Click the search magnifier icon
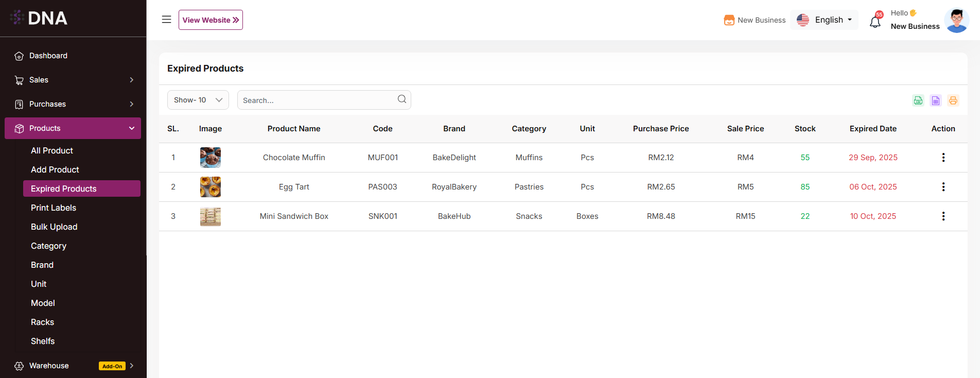 [x=401, y=99]
